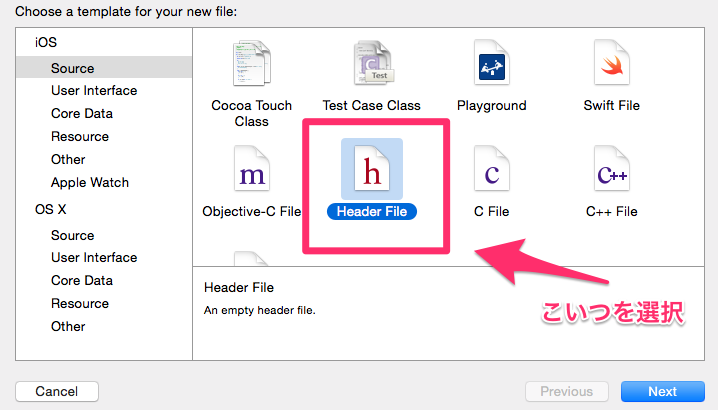Click the 'Swift File' label
This screenshot has width=718, height=410.
[x=612, y=105]
